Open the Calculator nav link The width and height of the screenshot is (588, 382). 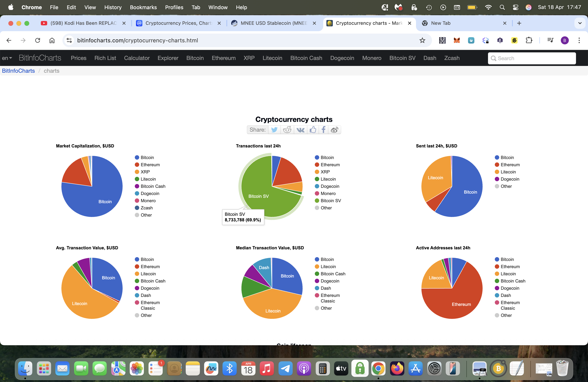tap(137, 58)
